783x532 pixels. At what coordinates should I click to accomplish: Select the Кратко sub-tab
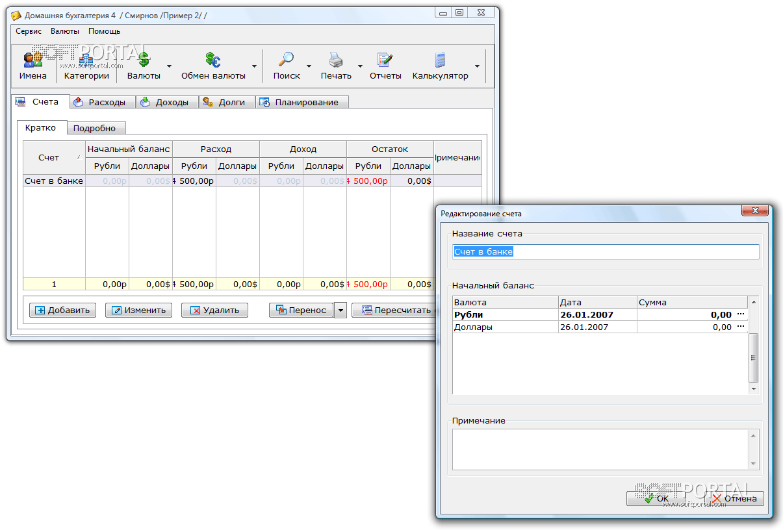click(41, 127)
